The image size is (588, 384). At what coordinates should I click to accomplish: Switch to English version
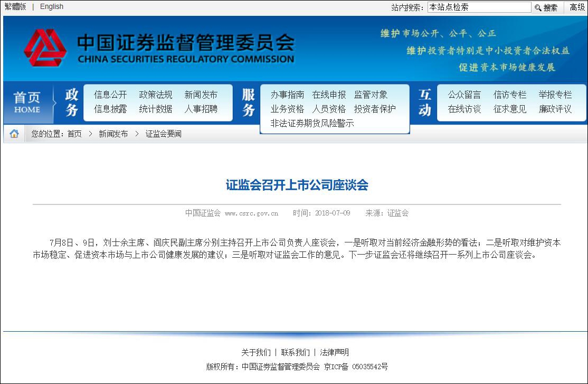click(x=52, y=6)
